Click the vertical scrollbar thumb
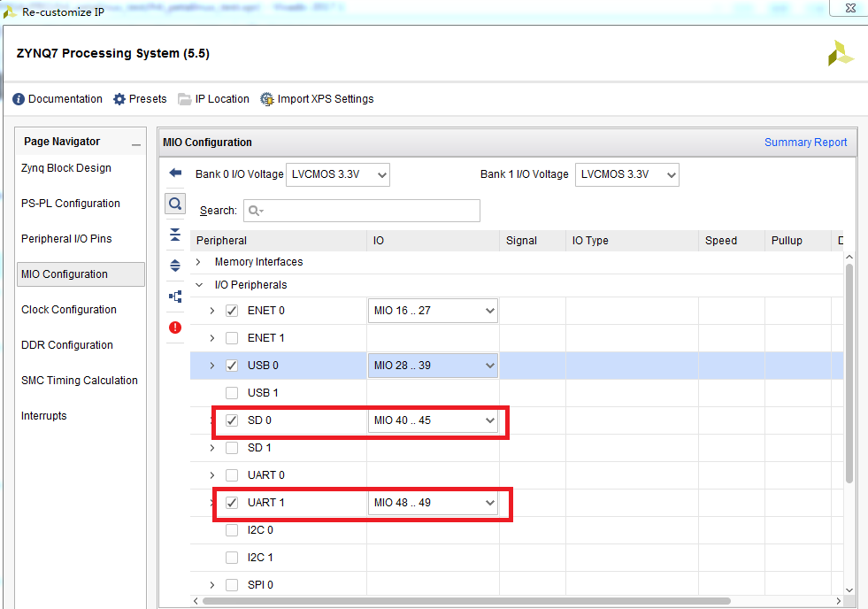This screenshot has width=868, height=609. click(x=849, y=374)
